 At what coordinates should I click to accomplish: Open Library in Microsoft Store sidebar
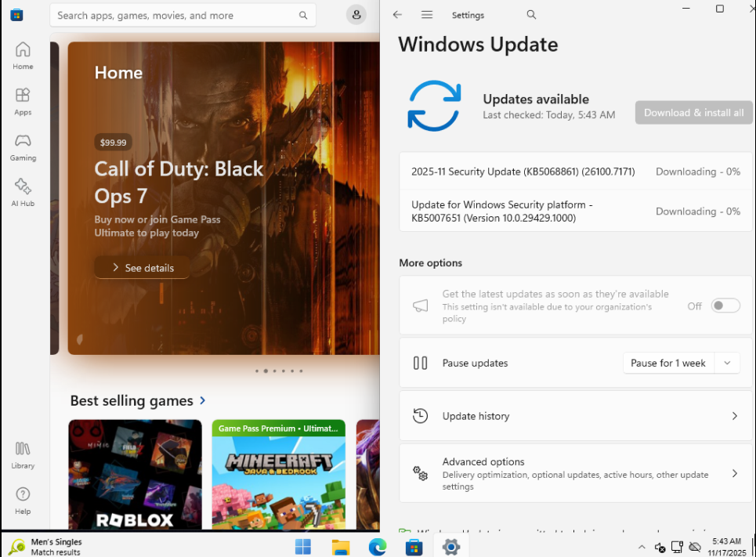(x=23, y=455)
